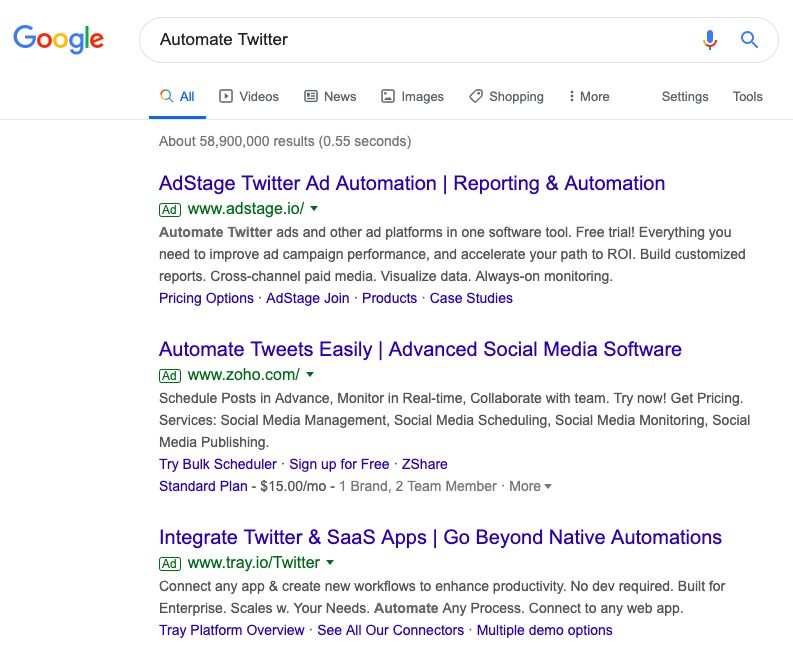Open the See All Our Connectors link
This screenshot has height=654, width=793.
pyautogui.click(x=390, y=630)
